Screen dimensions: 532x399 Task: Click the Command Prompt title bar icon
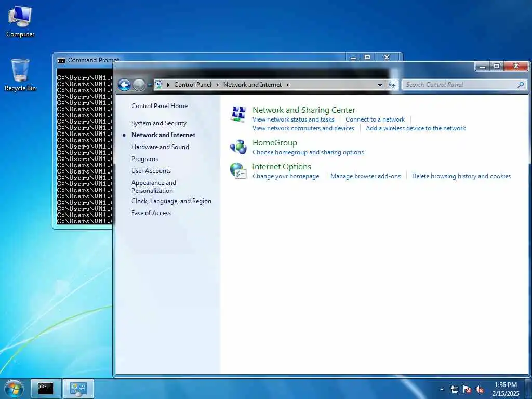coord(61,61)
